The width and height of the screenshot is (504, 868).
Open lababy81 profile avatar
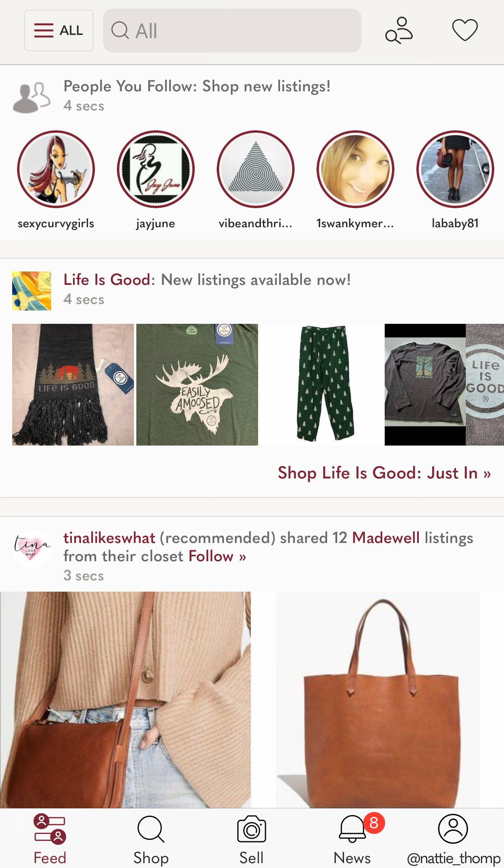455,169
